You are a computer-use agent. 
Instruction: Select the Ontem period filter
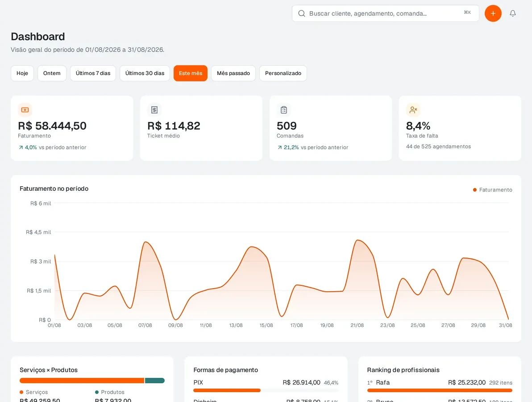(x=52, y=73)
